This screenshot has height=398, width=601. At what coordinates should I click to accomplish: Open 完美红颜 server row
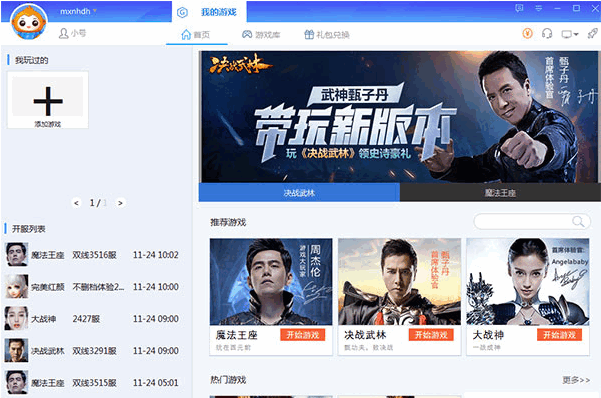click(x=92, y=286)
